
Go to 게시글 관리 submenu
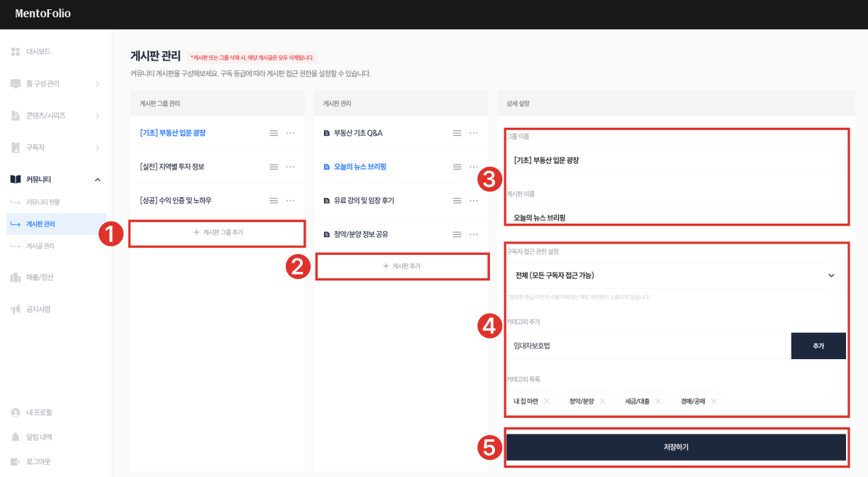click(40, 246)
